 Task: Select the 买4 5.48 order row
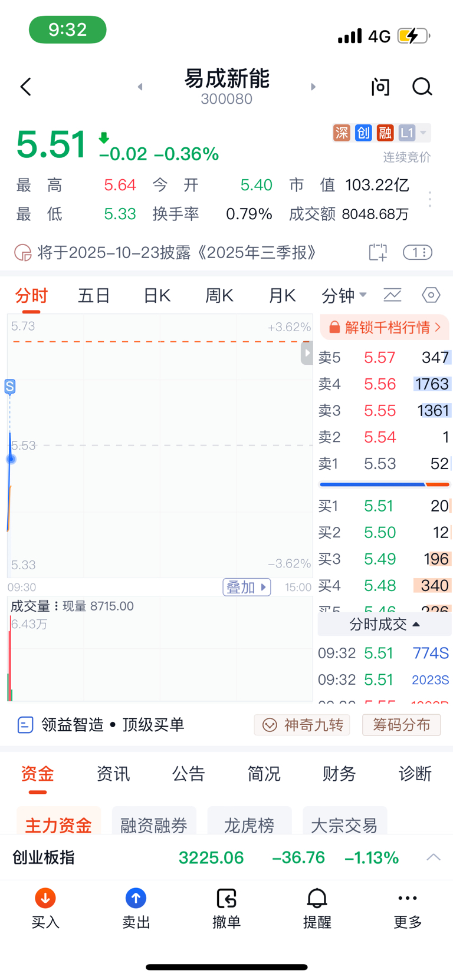tap(384, 585)
